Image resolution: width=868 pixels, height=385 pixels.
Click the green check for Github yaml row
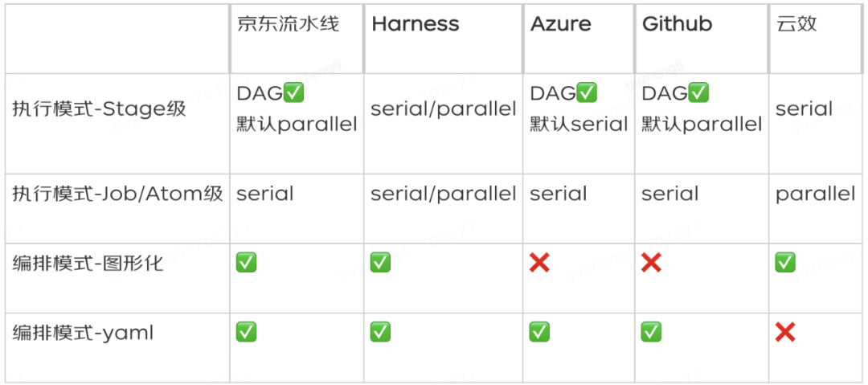[x=651, y=332]
